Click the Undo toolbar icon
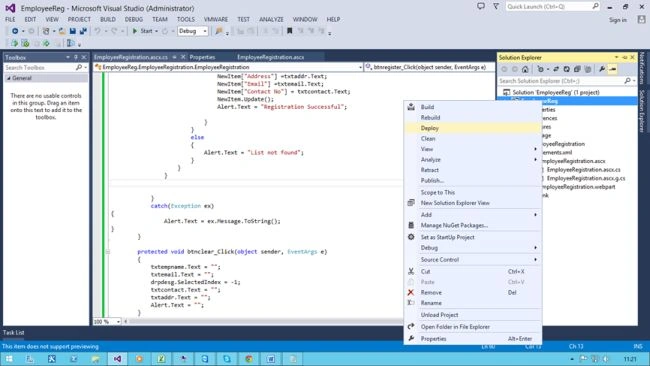 point(97,31)
